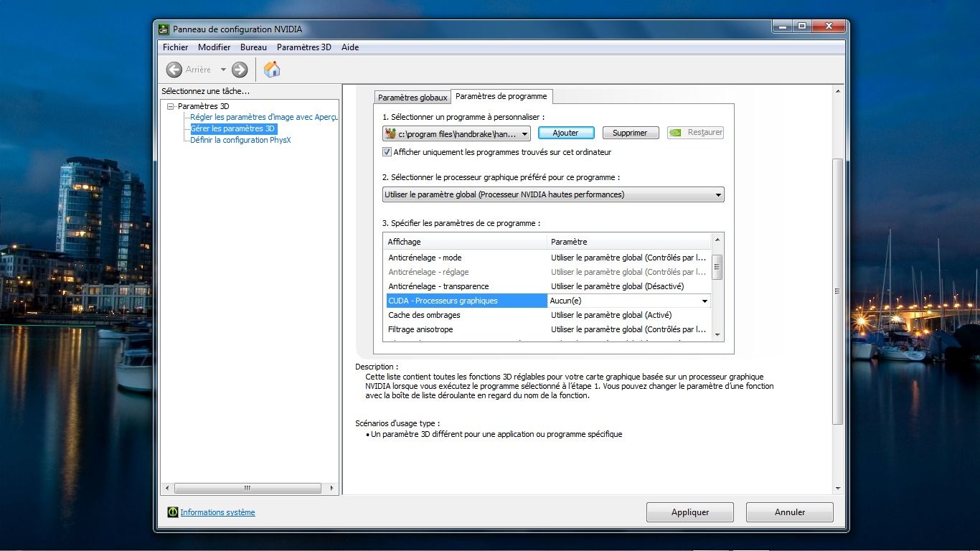
Task: Open the preferred graphics processor dropdown
Action: 553,194
